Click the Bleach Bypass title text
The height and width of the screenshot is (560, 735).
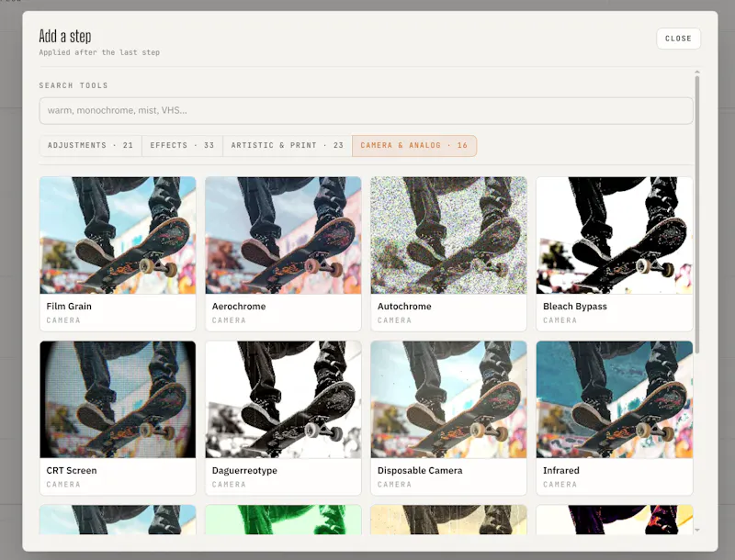tap(575, 307)
